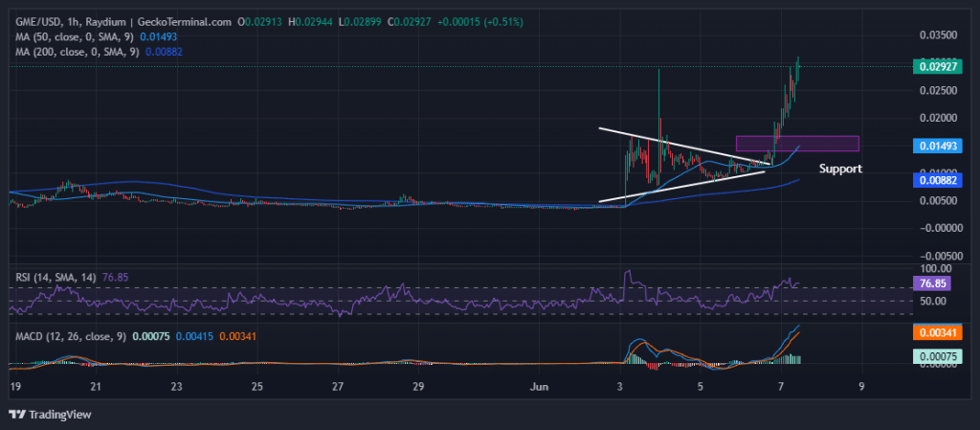Click the 29 date on time axis
Viewport: 980px width, 430px height.
point(417,387)
